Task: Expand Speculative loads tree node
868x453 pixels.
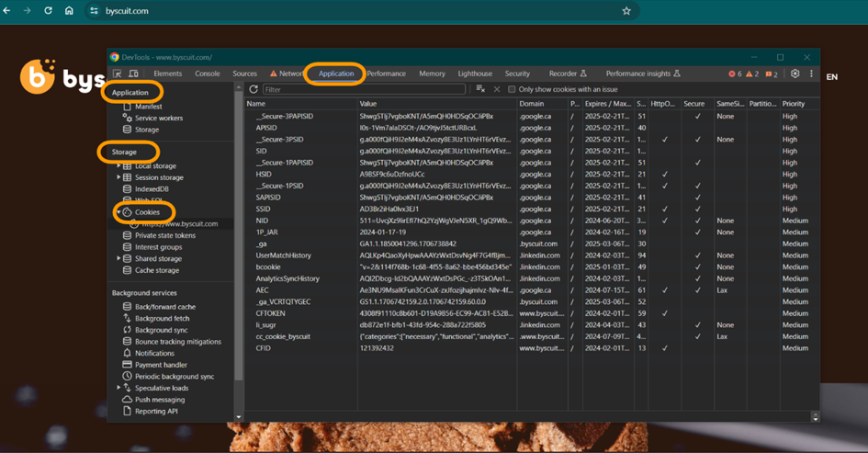Action: click(x=118, y=388)
